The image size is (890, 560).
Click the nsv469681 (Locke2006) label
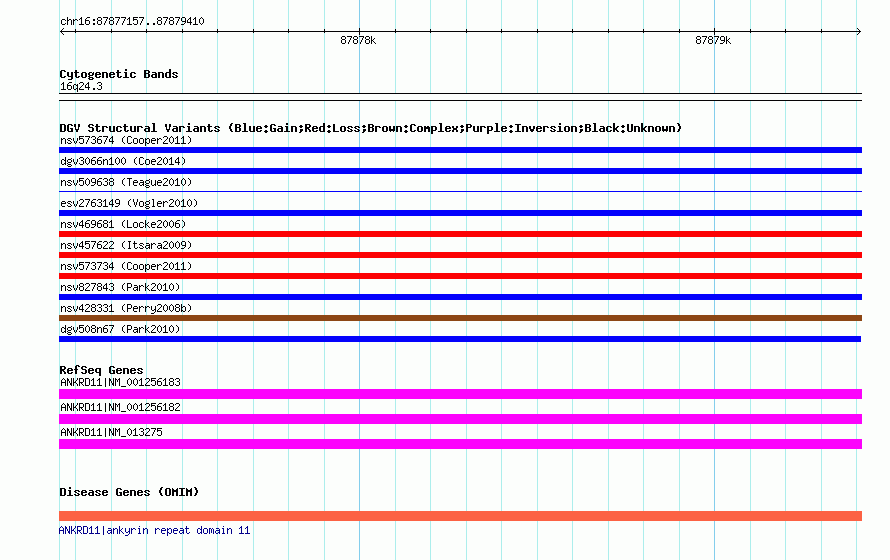coord(123,224)
